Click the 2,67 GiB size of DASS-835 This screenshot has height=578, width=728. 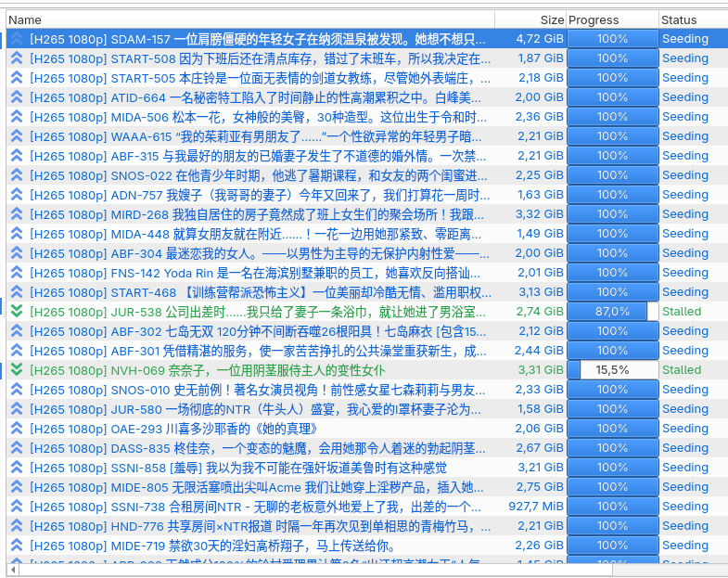click(x=540, y=448)
